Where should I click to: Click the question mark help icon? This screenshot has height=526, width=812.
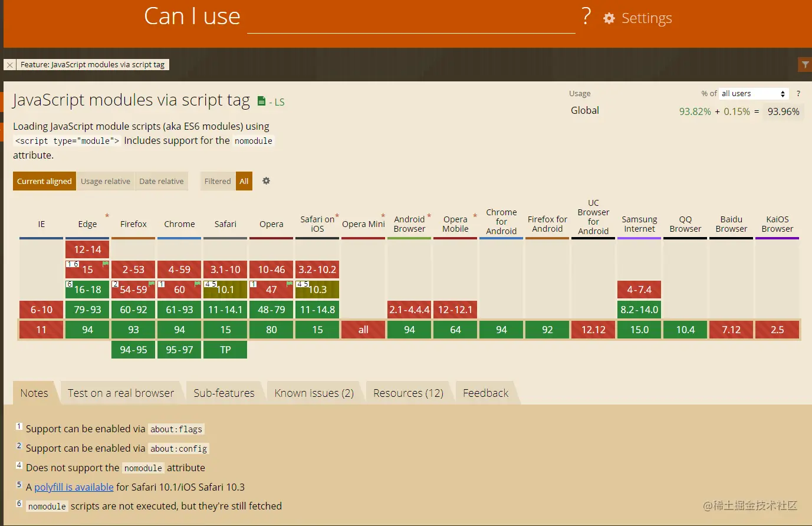pos(586,17)
